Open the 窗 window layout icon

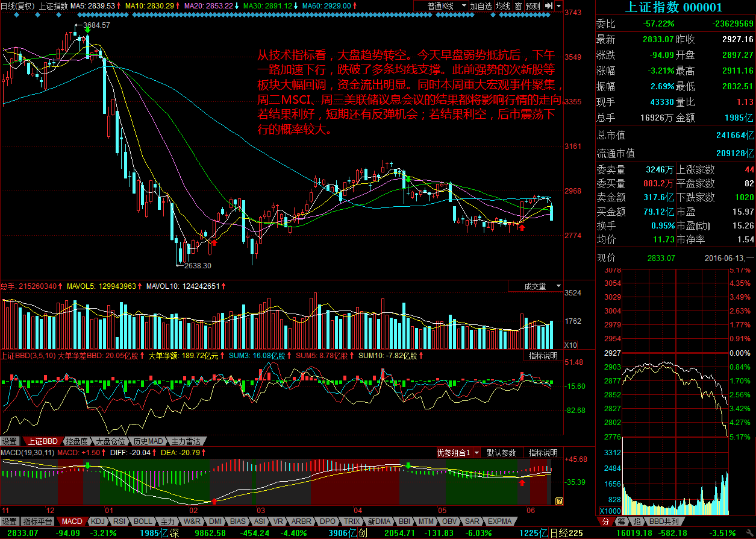pos(518,5)
